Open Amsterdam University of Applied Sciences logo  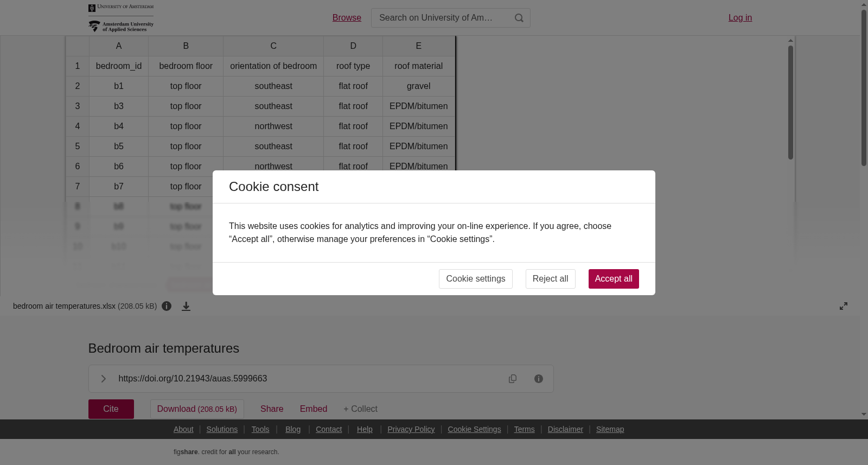[x=121, y=26]
